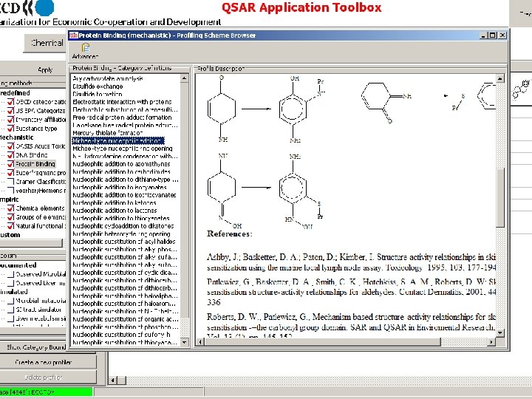The image size is (532, 399).
Task: Enable the Liver metabolism simulator checkbox
Action: pyautogui.click(x=10, y=318)
